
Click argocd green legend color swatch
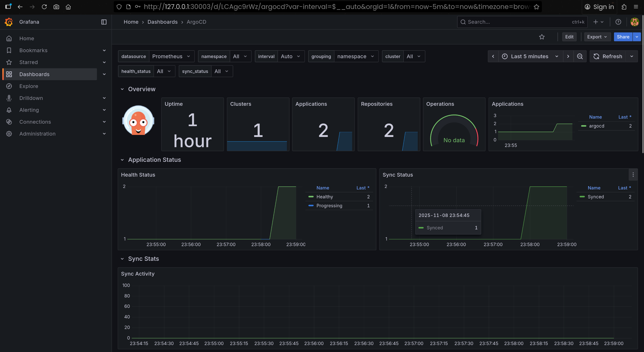tap(584, 126)
